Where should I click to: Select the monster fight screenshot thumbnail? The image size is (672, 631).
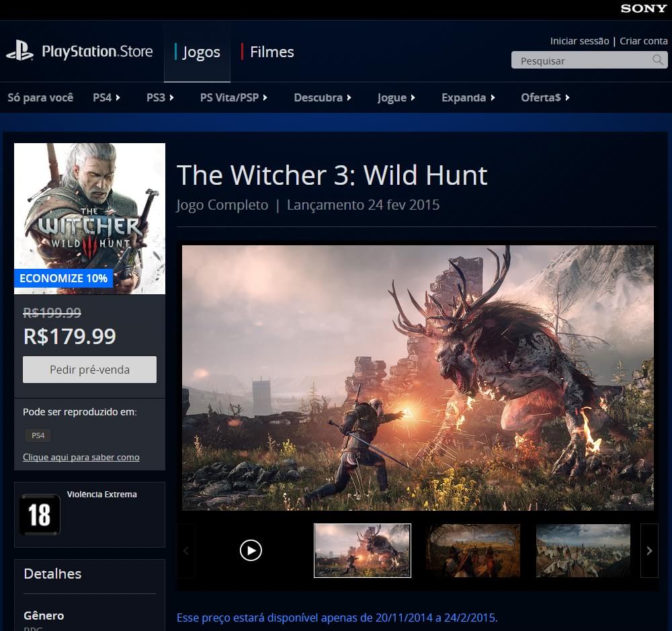363,551
